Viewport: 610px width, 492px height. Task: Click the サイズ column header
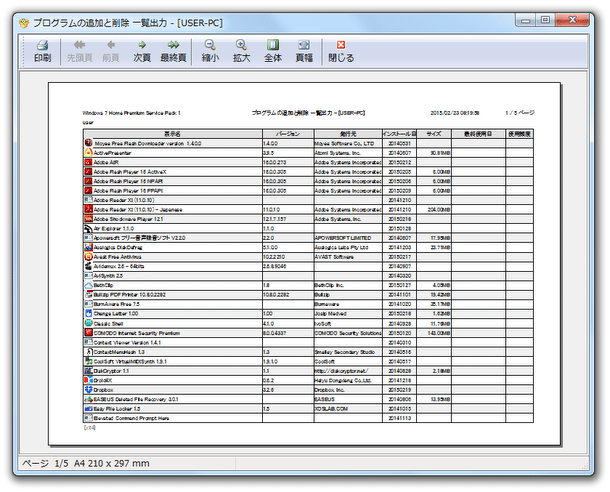coord(434,134)
